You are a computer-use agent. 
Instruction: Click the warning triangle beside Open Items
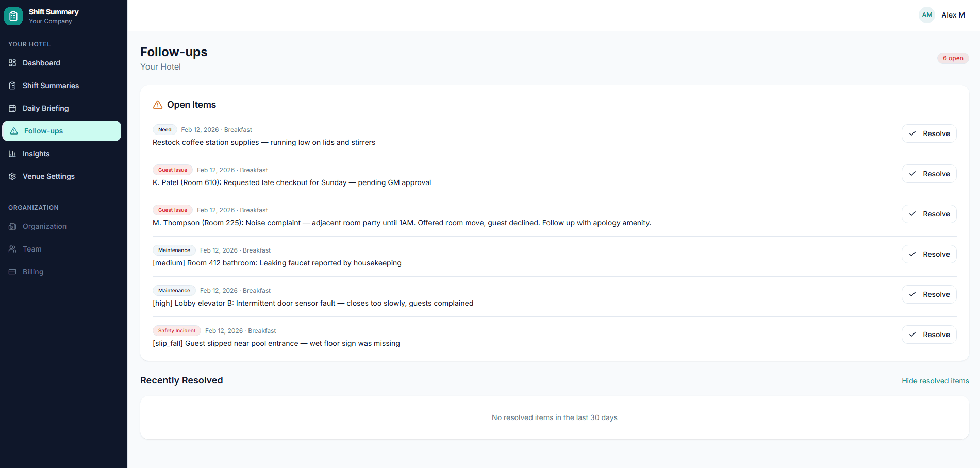coord(158,105)
